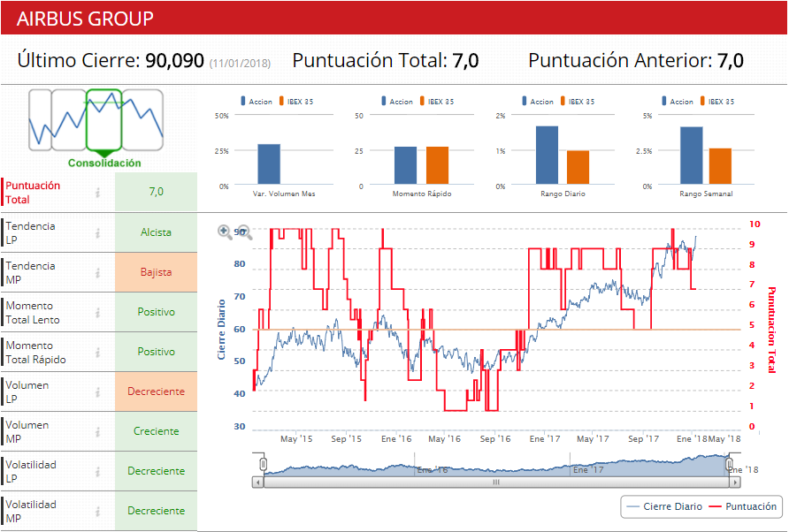Open info icon for Volatilidad LP
The height and width of the screenshot is (532, 789).
(98, 471)
